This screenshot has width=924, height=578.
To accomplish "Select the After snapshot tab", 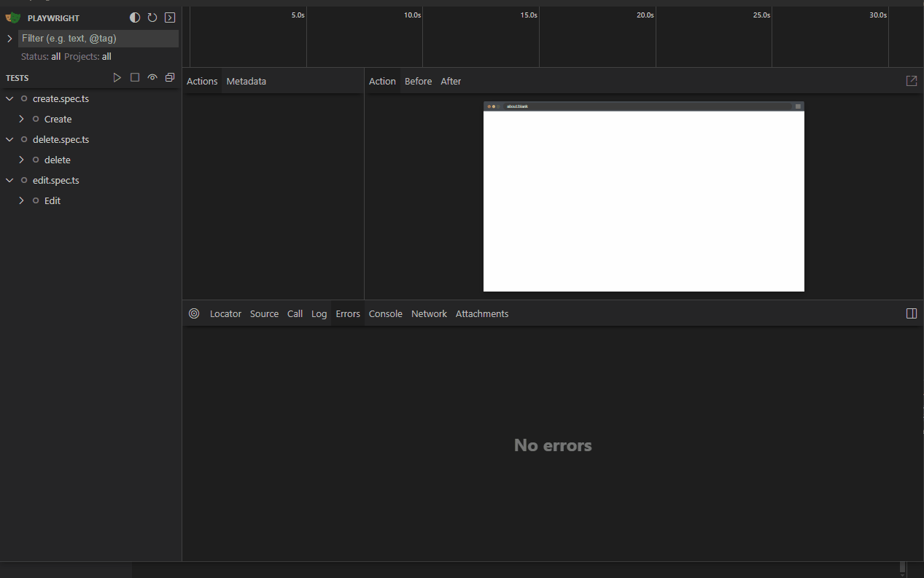I will tap(451, 81).
